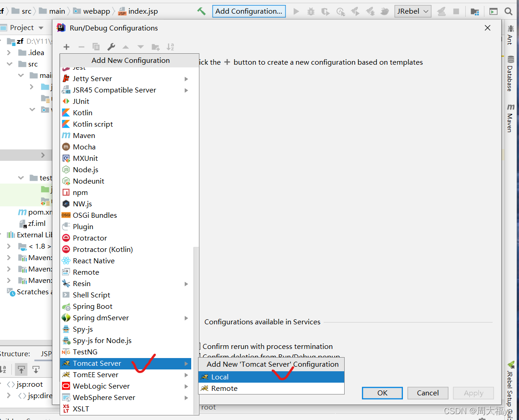
Task: Expand the < 1.8 > library node
Action: click(x=9, y=246)
